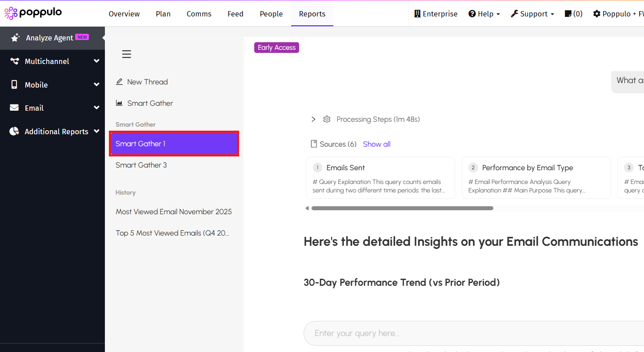Expand the Processing Steps chevron
644x352 pixels.
[313, 119]
